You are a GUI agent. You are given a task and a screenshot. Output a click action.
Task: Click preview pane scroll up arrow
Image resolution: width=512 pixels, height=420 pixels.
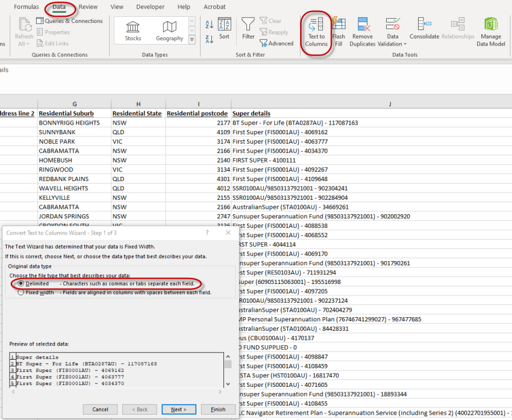228,357
